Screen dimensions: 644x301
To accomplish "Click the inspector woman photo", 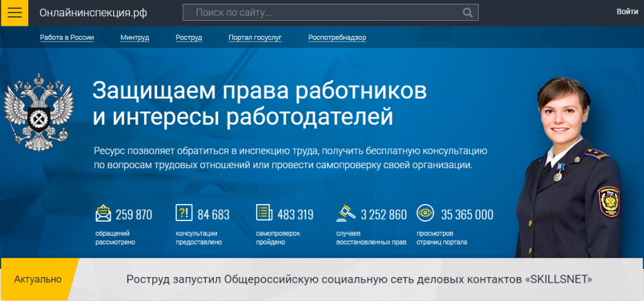I will [569, 168].
